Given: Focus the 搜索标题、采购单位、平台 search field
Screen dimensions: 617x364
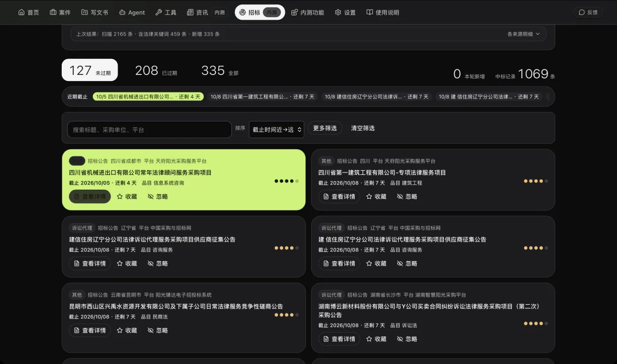Looking at the screenshot, I should click(x=149, y=130).
